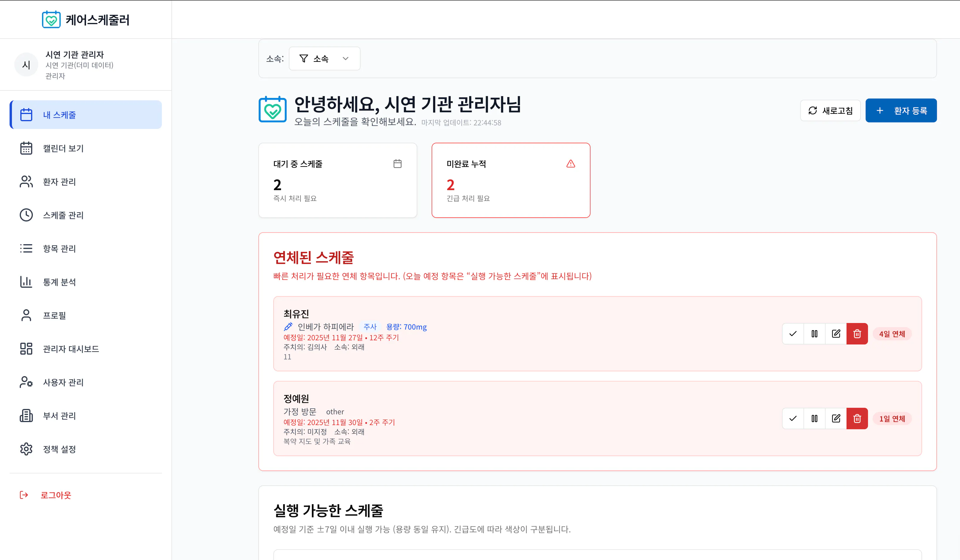This screenshot has height=560, width=960.
Task: Select the 환자 관리 icon in sidebar
Action: (x=26, y=181)
